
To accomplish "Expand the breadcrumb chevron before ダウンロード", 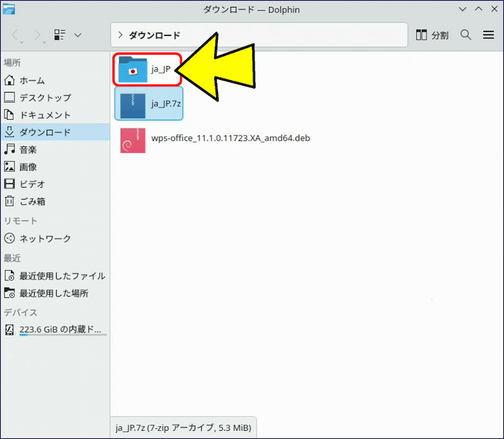I will 120,35.
